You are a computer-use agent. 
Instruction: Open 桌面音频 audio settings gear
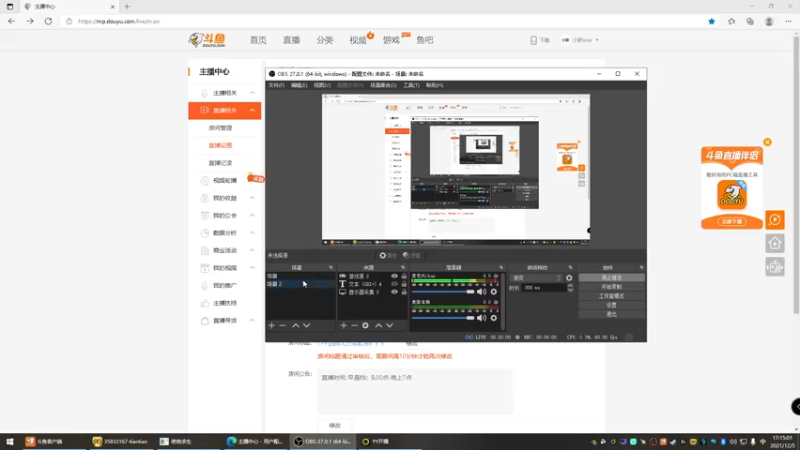(493, 318)
